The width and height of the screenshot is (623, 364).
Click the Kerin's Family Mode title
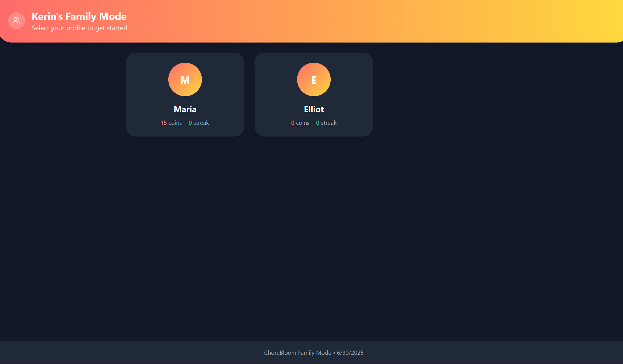pyautogui.click(x=79, y=17)
